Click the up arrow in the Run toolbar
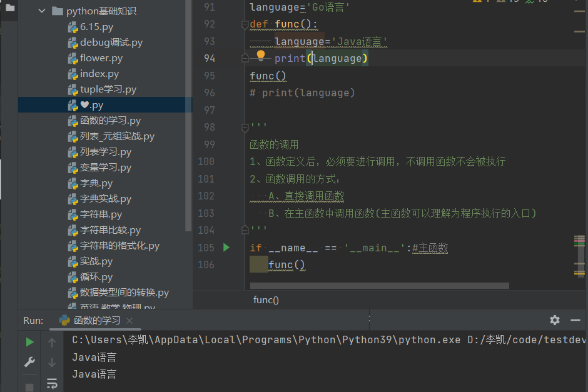The height and width of the screenshot is (392, 588). pyautogui.click(x=52, y=342)
